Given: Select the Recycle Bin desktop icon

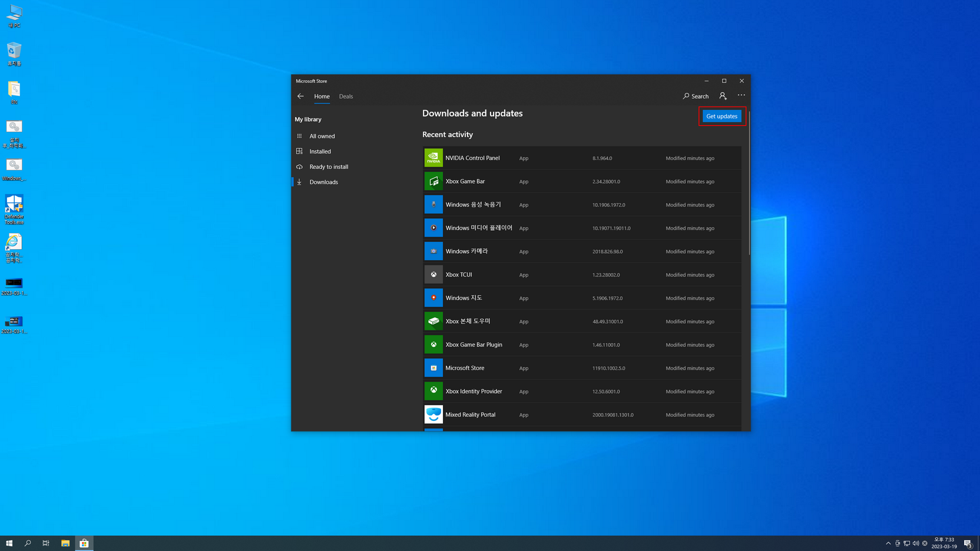Looking at the screenshot, I should (x=14, y=54).
